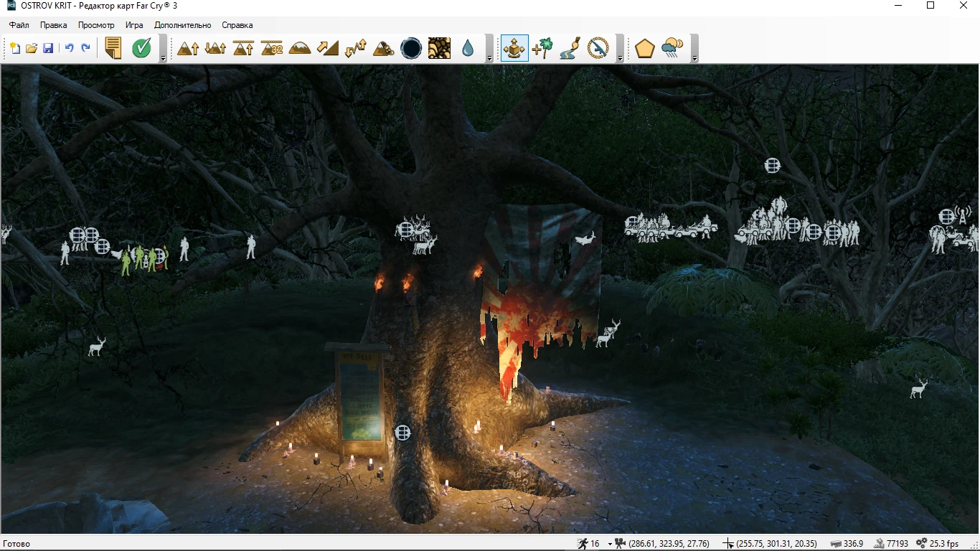This screenshot has height=551, width=980.
Task: Select the Raise/Lower terrain tool
Action: [216, 48]
